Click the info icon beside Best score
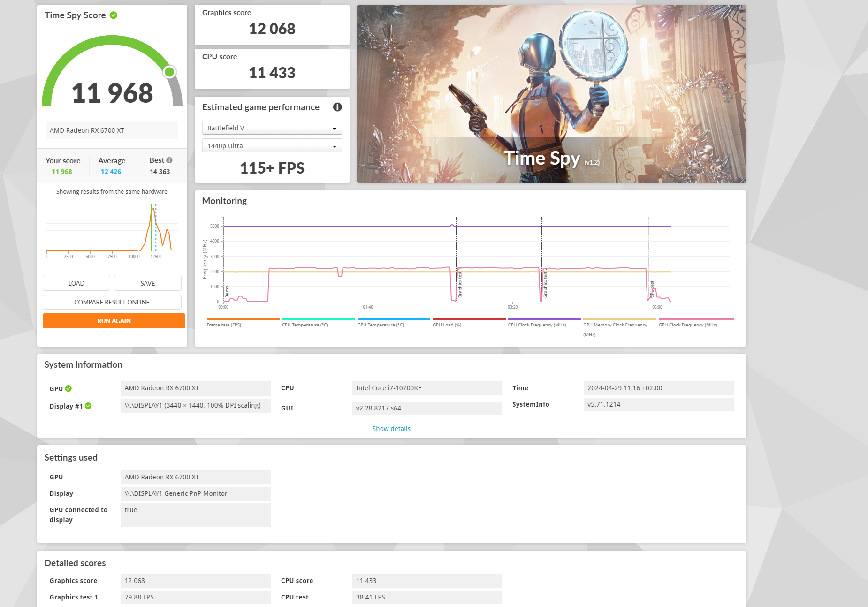868x607 pixels. point(169,160)
